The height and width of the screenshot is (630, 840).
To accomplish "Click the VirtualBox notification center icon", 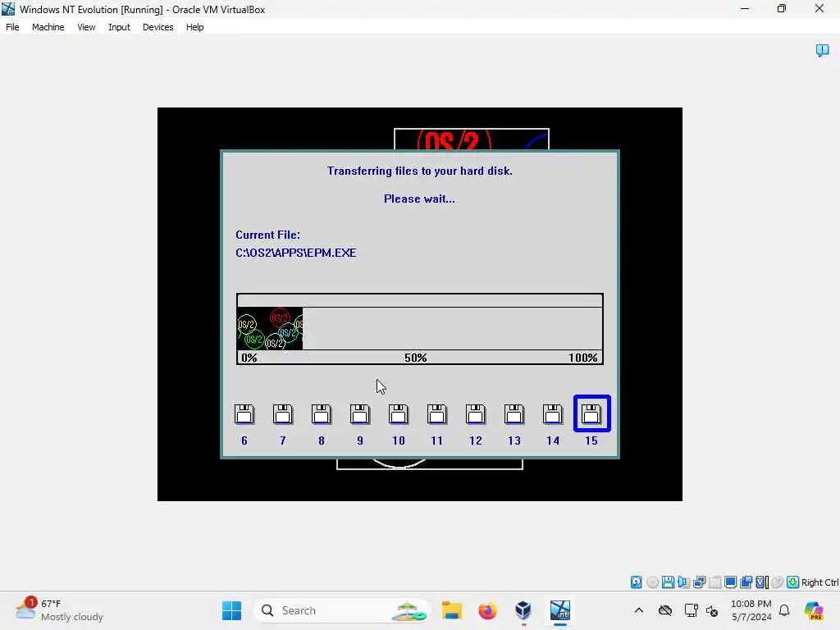I will pos(822,50).
